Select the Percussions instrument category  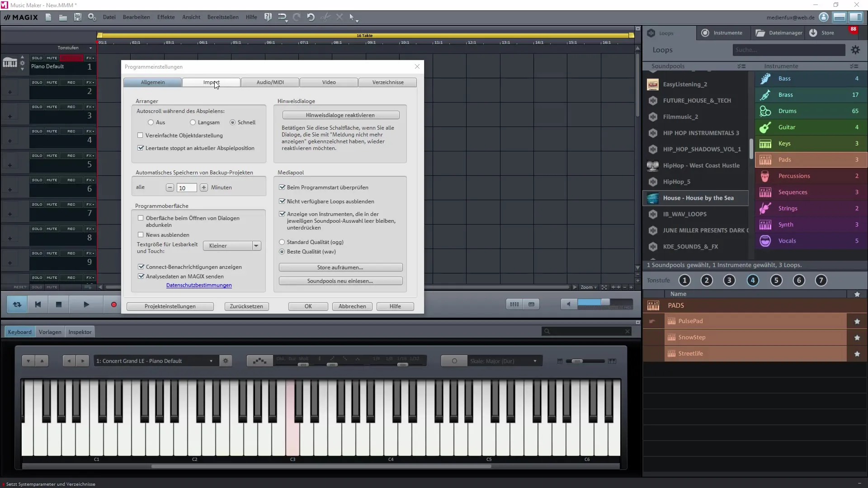pos(811,176)
